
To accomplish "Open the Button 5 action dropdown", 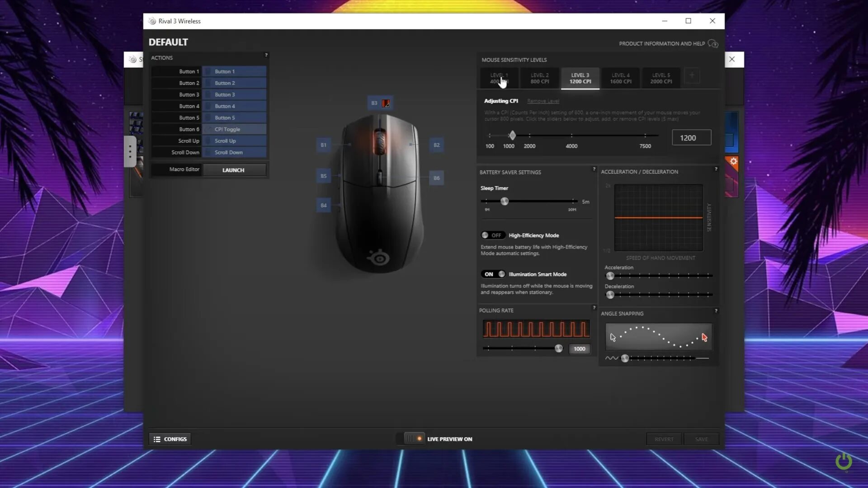I will pyautogui.click(x=234, y=117).
